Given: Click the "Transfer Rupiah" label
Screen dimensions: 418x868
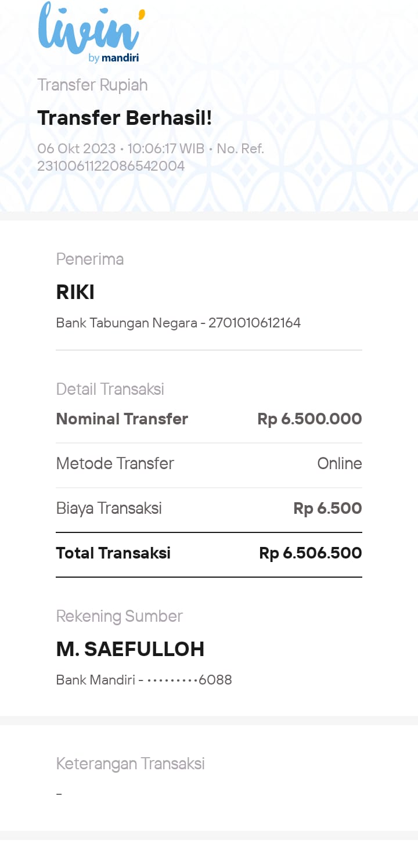Looking at the screenshot, I should [x=92, y=85].
